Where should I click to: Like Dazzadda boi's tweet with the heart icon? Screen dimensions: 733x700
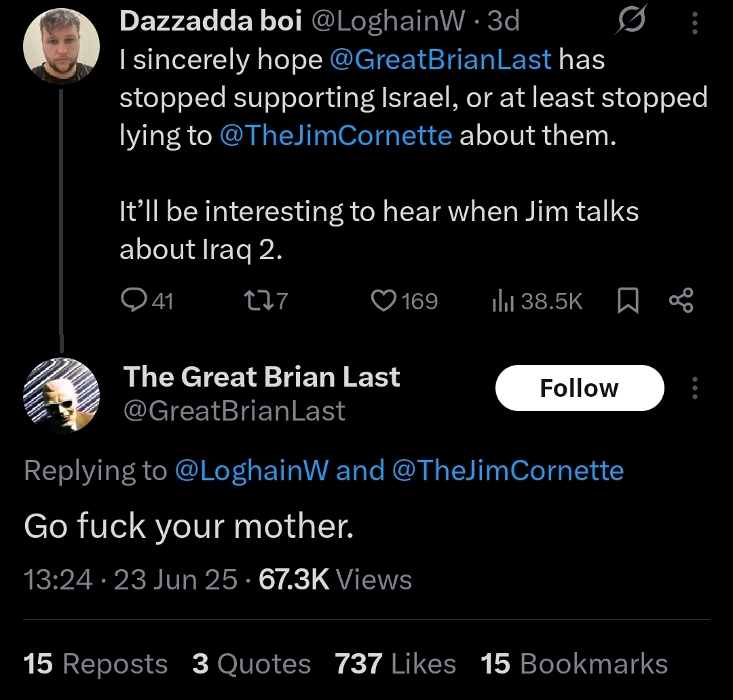pos(383,300)
